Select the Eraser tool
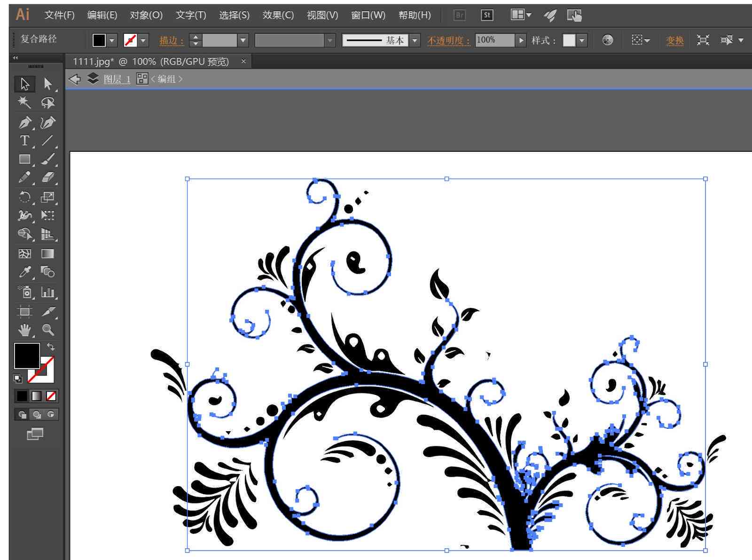This screenshot has width=752, height=560. [47, 178]
